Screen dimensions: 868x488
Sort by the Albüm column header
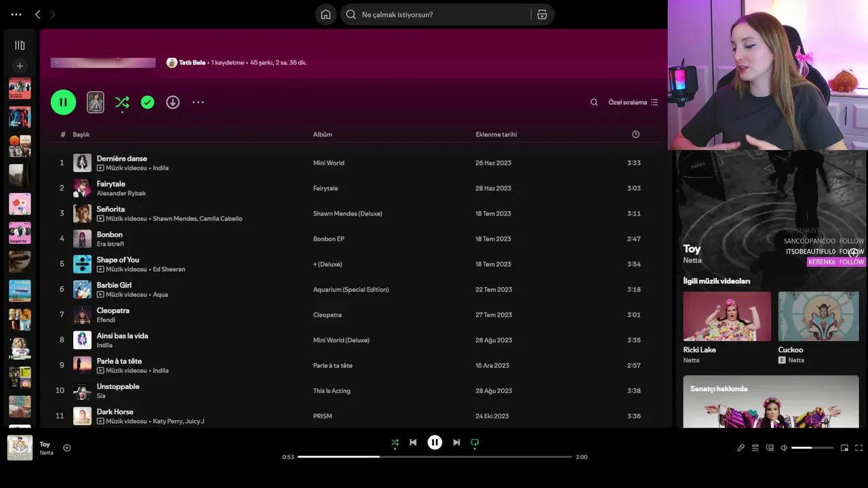click(322, 134)
